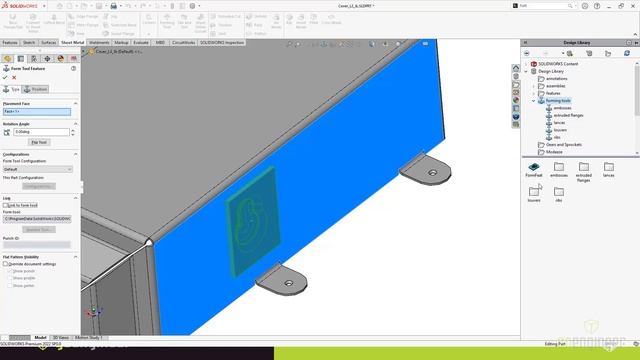Switch to the PropertyManager tab icon

[x=21, y=59]
